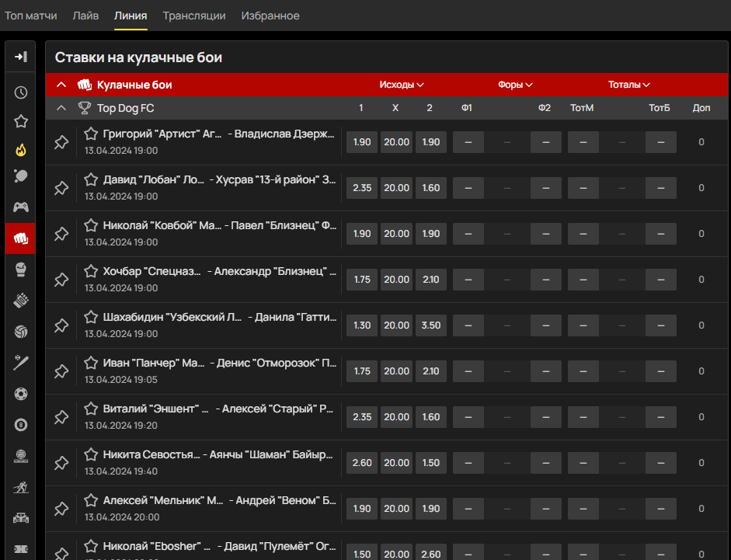
Task: Select the billiards 8-ball icon
Action: click(x=20, y=425)
